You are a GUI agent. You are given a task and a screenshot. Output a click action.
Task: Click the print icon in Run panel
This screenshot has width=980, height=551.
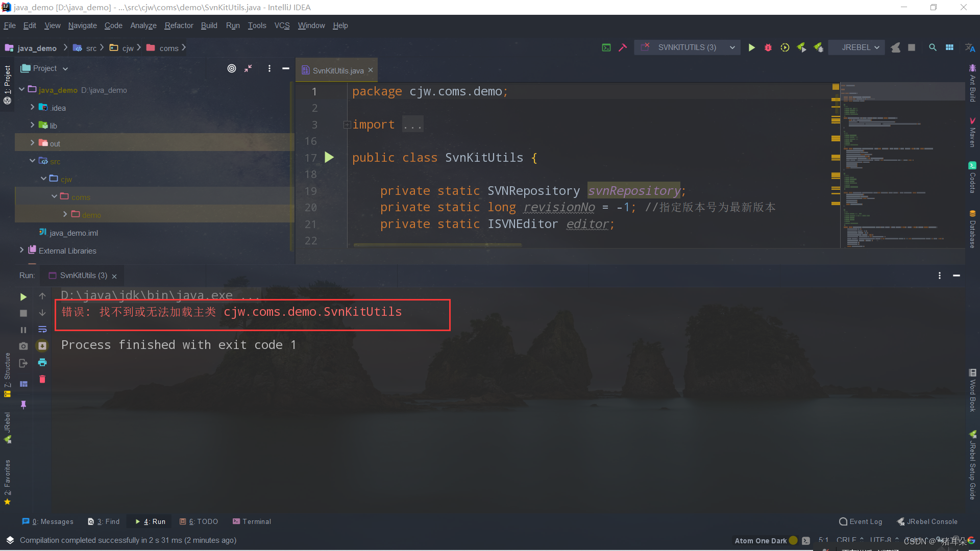pos(42,363)
